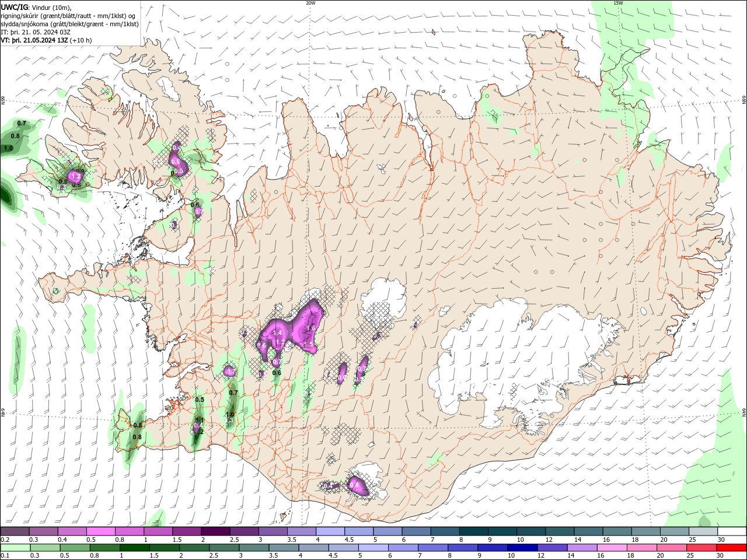Click the 'UWC/IG: Vindur (10m)' title text
The height and width of the screenshot is (560, 747).
36,7
